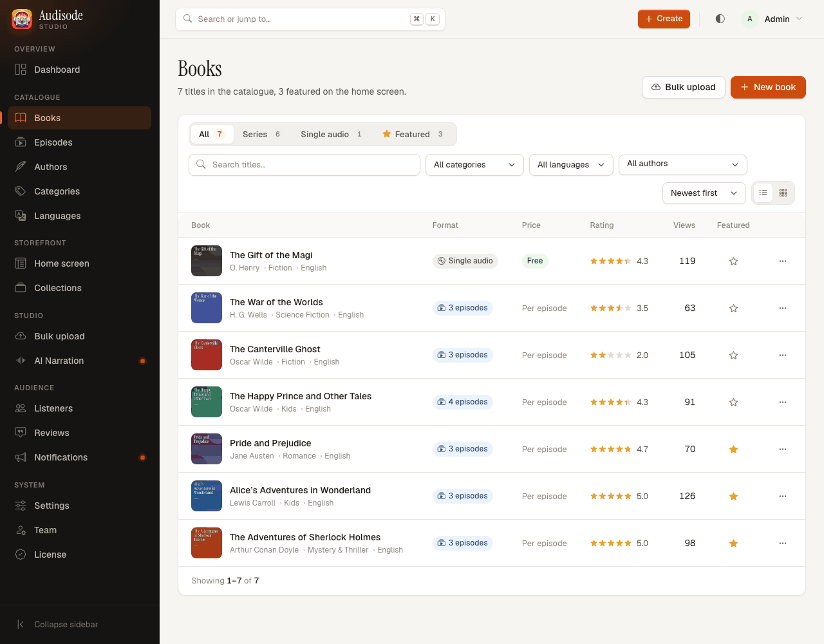Unfeature Alice's Adventures in Wonderland
The image size is (824, 644).
733,496
